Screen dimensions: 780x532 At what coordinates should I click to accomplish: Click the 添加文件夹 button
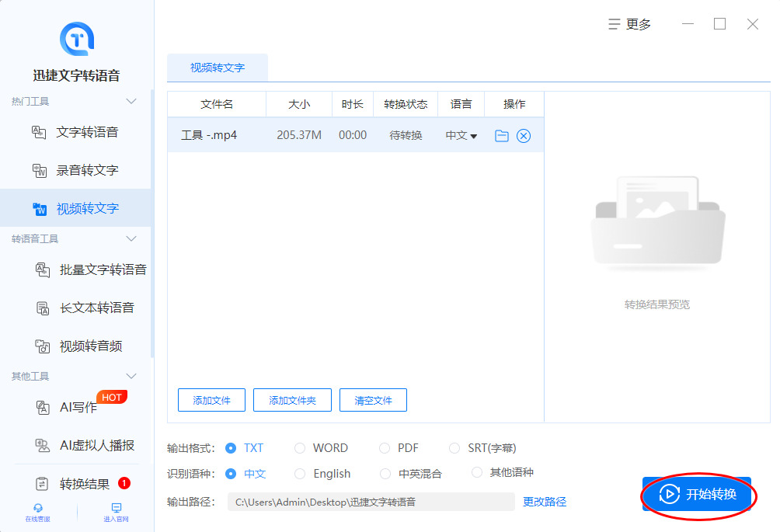[292, 400]
